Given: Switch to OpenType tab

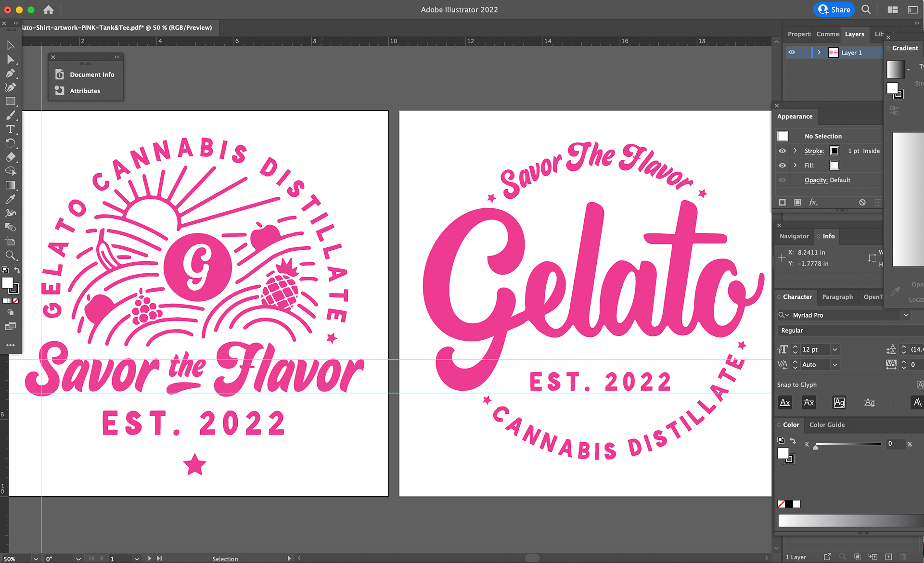Looking at the screenshot, I should point(873,297).
